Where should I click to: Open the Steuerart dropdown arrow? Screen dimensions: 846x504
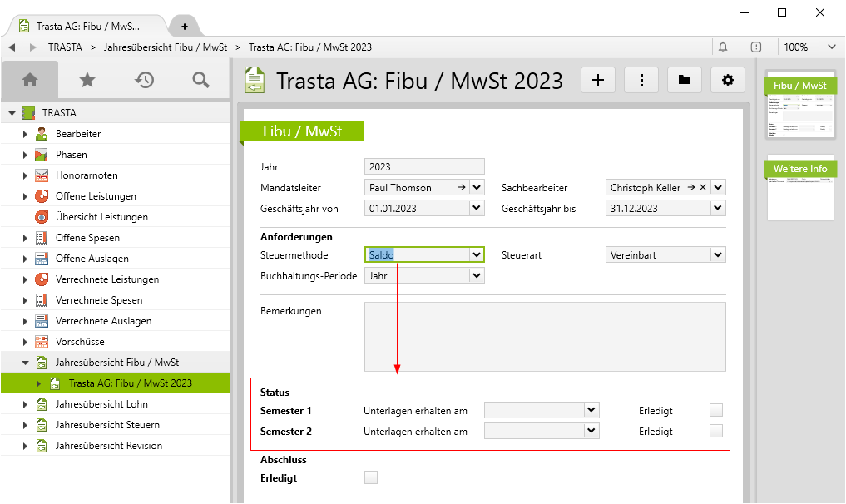coord(718,255)
